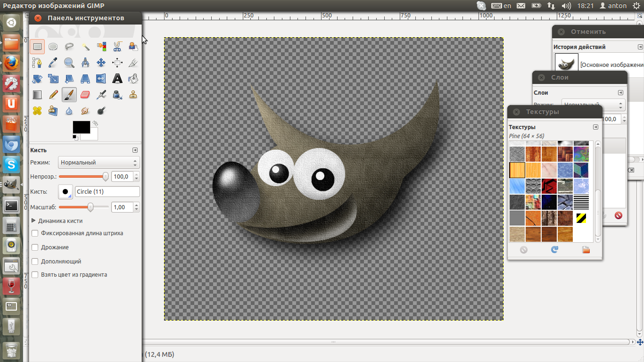
Task: Select the Scissors Select tool
Action: pyautogui.click(x=117, y=47)
